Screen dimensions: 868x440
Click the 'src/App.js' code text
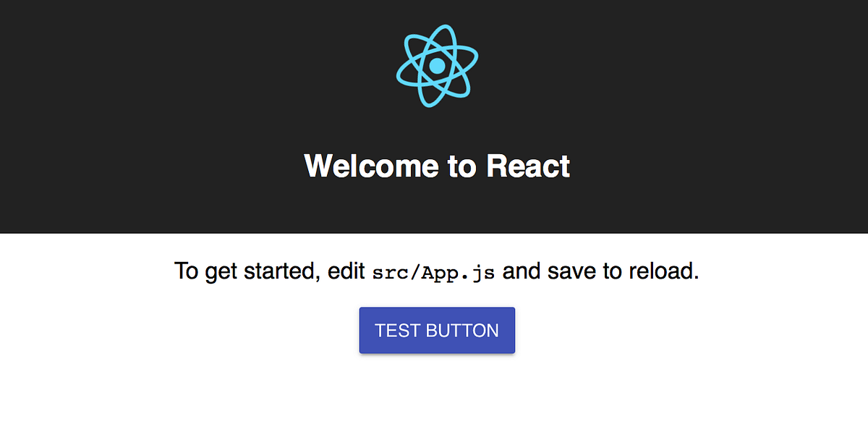point(434,271)
